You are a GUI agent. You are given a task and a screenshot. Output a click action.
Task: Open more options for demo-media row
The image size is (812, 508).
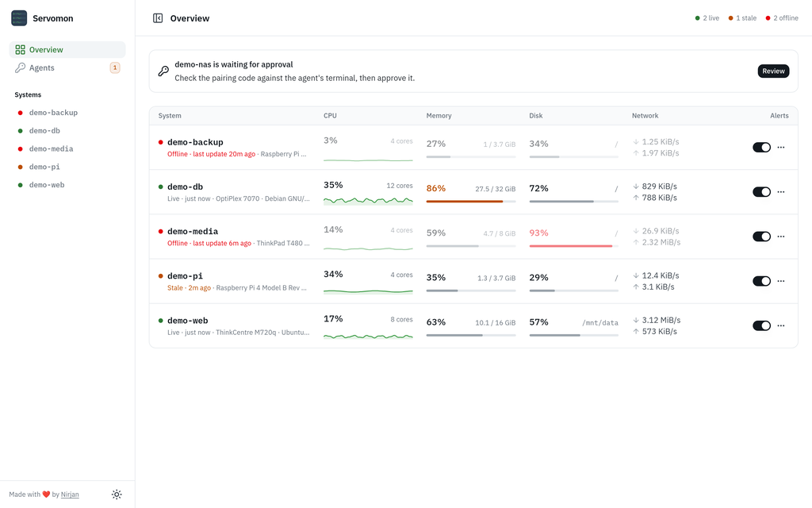tap(781, 237)
